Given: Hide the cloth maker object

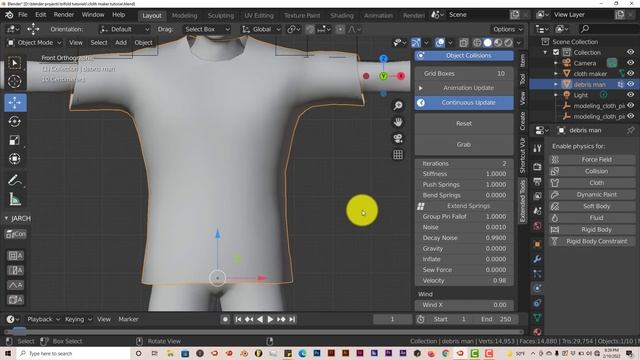Looking at the screenshot, I should 630,73.
